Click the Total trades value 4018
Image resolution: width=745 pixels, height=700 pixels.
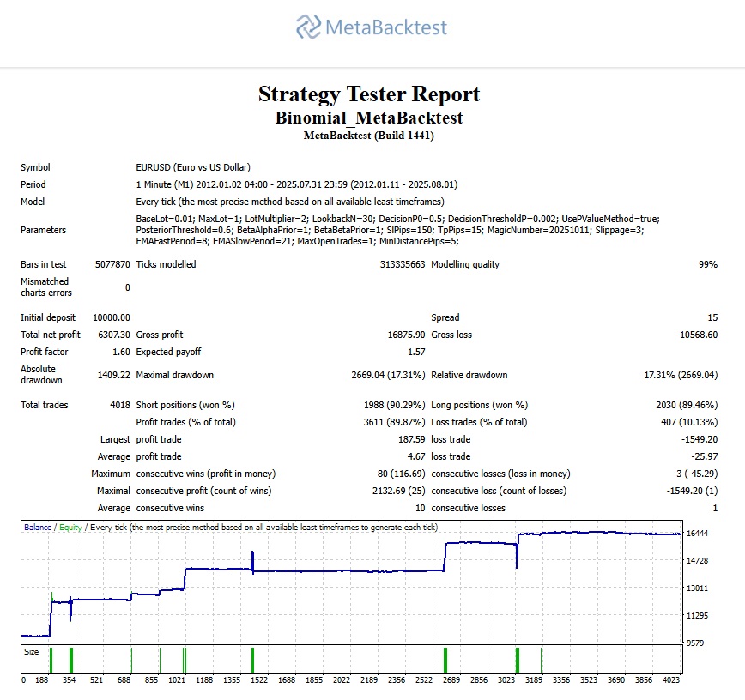(x=118, y=405)
